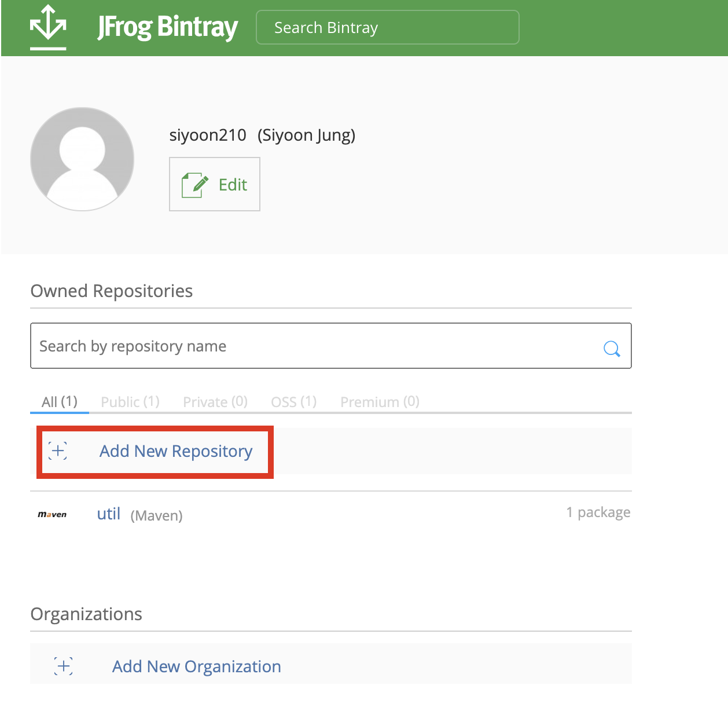
Task: Click the username siyoon210 text
Action: [208, 135]
